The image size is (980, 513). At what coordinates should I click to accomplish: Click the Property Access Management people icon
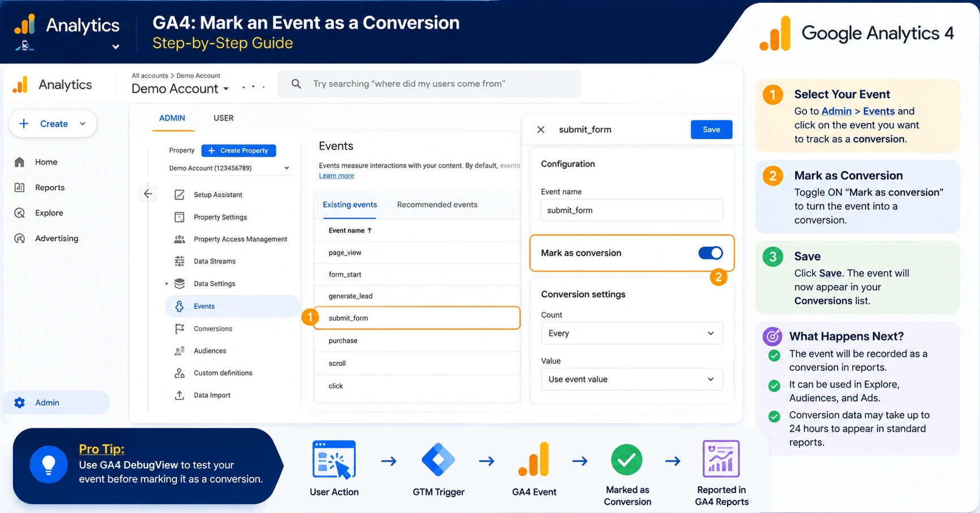pos(179,239)
